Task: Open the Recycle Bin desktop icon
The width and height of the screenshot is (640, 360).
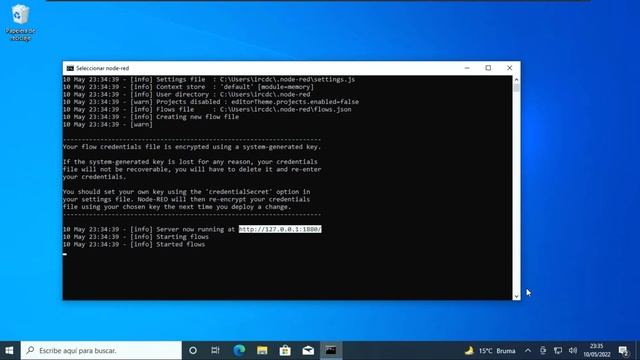Action: click(x=20, y=22)
